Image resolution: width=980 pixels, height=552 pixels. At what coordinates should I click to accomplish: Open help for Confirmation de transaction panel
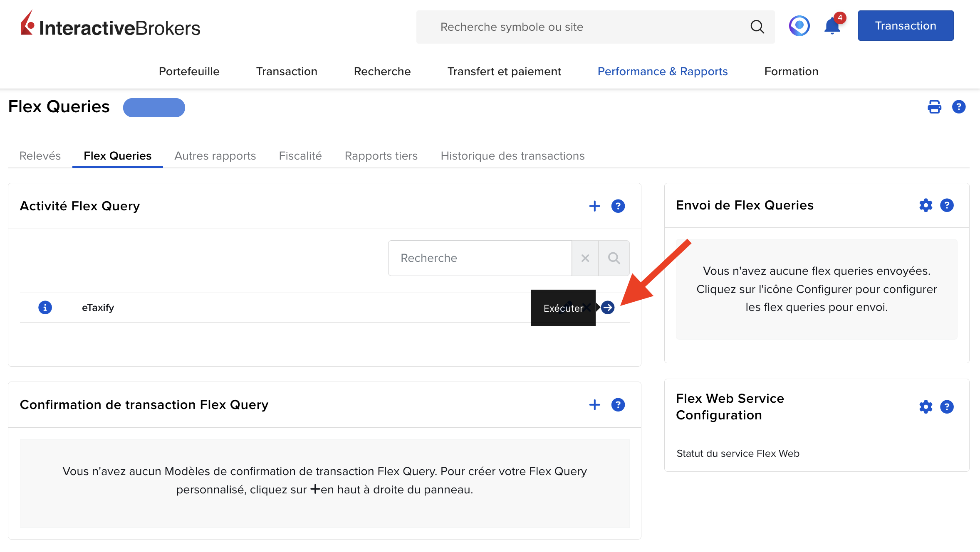pyautogui.click(x=618, y=405)
